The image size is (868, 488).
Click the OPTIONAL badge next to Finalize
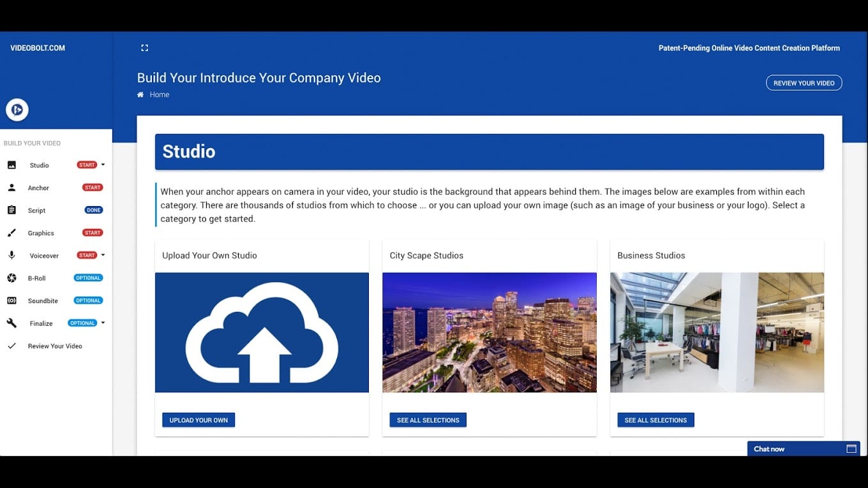(x=82, y=323)
